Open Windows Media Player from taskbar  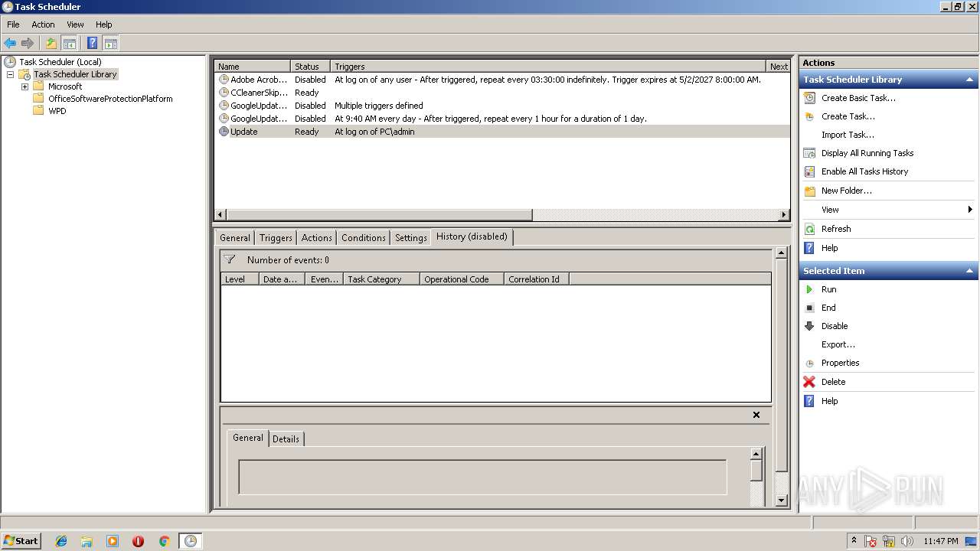point(113,541)
